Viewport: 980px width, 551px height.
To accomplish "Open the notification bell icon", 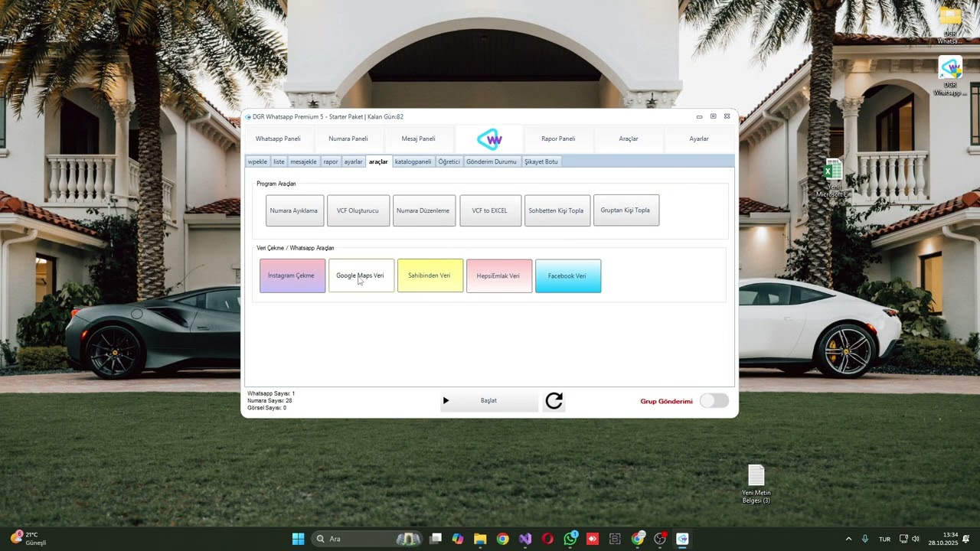I will (x=967, y=539).
